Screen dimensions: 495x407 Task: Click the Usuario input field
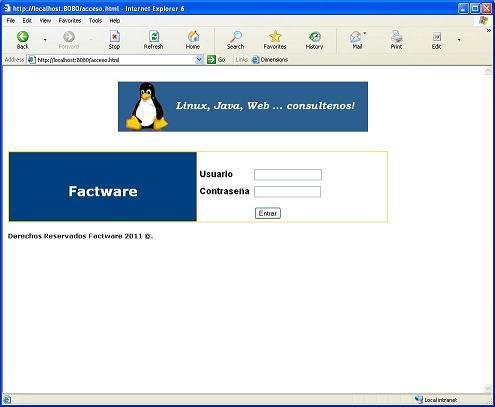[x=288, y=175]
